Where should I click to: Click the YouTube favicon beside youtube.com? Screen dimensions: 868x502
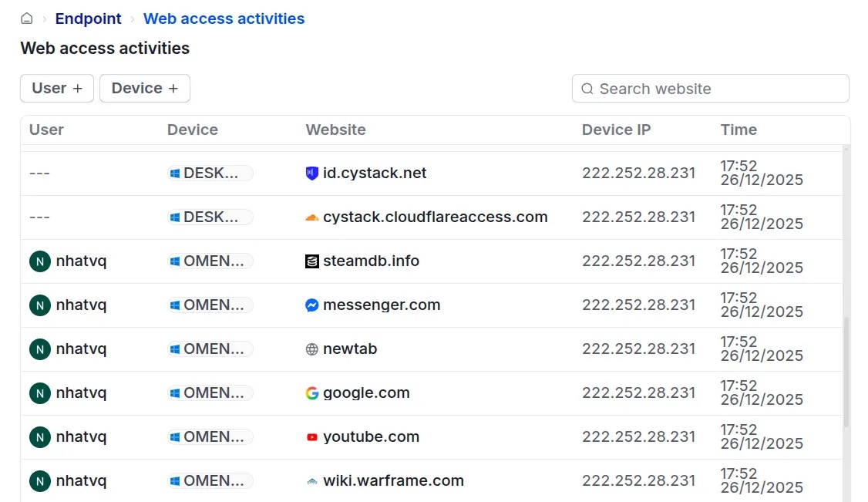tap(311, 436)
